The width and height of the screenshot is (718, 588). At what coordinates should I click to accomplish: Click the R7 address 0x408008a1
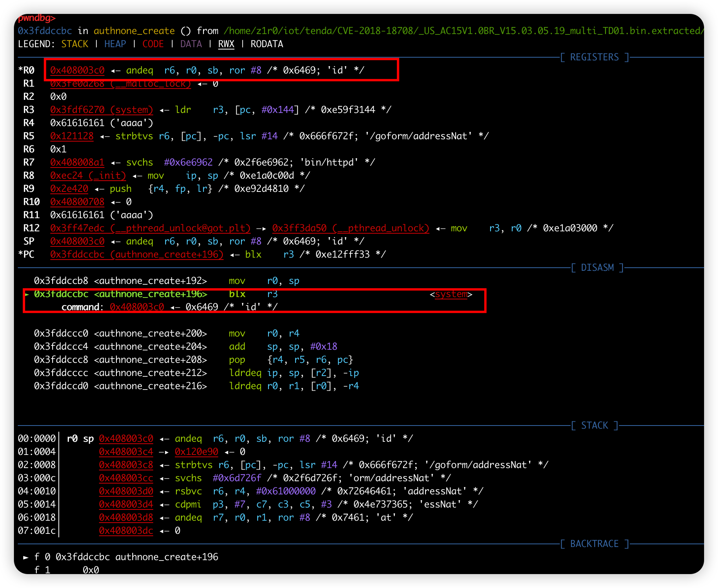pyautogui.click(x=77, y=162)
